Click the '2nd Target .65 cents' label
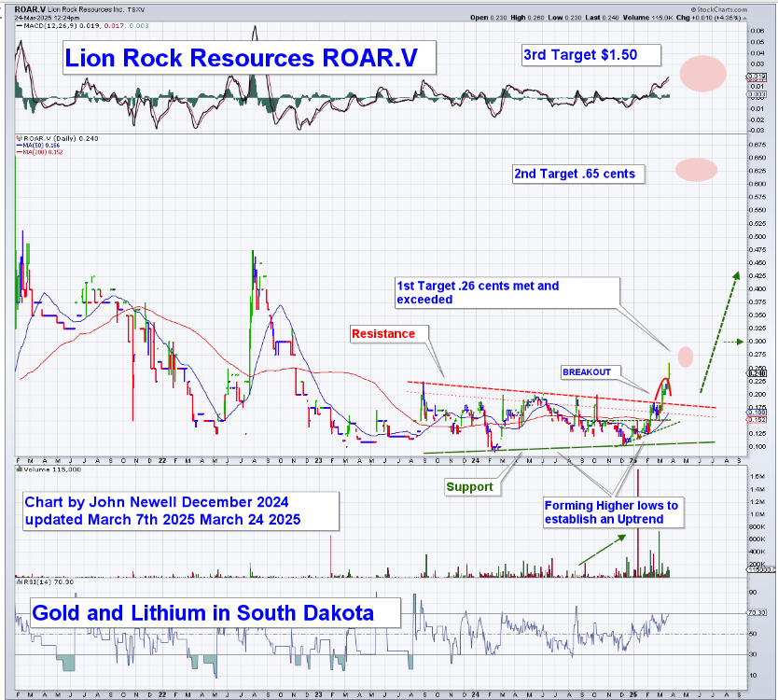778x700 pixels. (578, 174)
